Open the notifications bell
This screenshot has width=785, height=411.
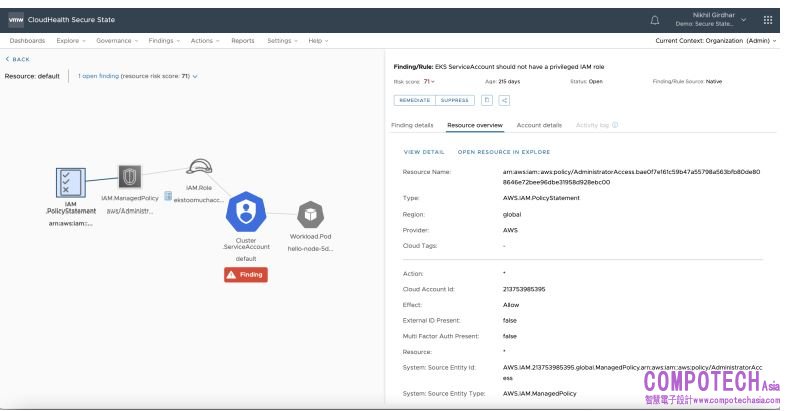coord(655,19)
